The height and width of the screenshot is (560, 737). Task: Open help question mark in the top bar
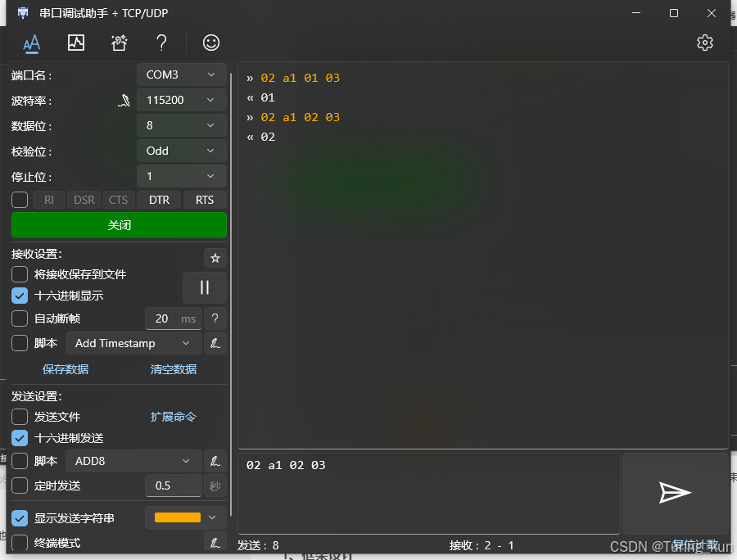(x=161, y=43)
